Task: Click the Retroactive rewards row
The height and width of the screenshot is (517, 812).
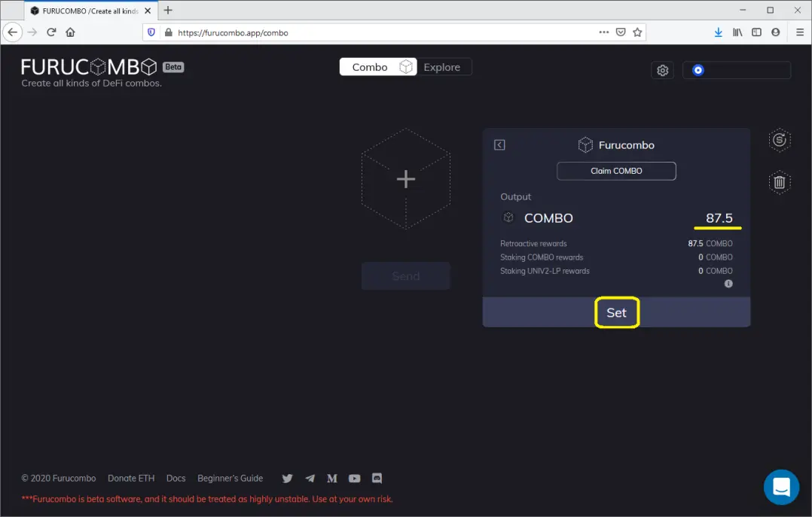Action: point(616,243)
